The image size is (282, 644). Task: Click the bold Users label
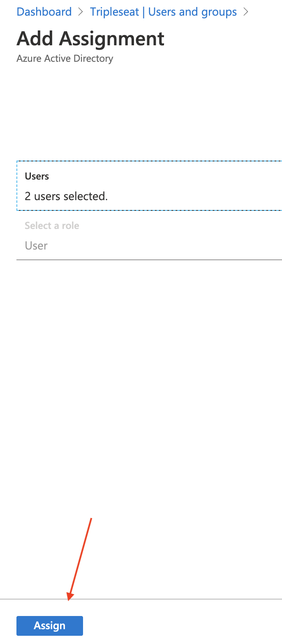tap(37, 176)
